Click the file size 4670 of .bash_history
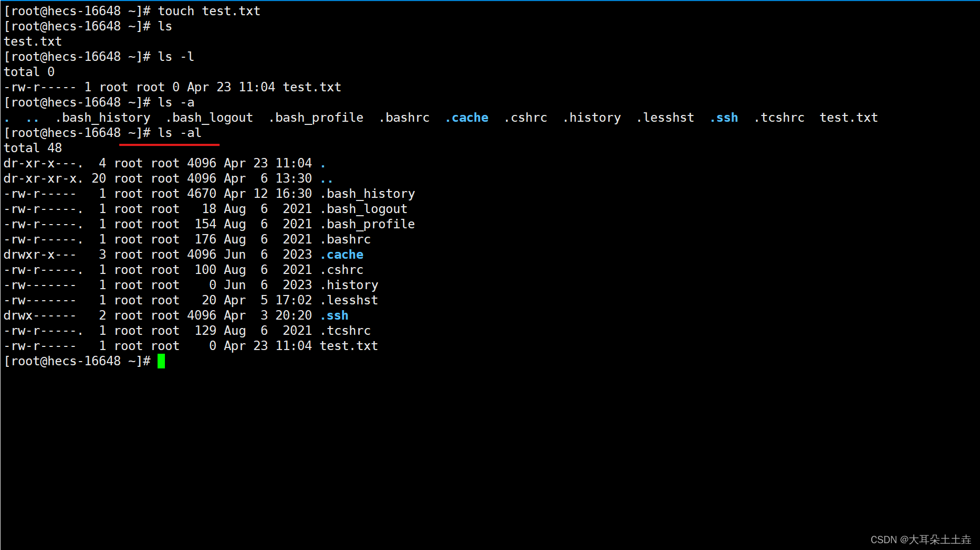The height and width of the screenshot is (550, 980). [x=202, y=194]
